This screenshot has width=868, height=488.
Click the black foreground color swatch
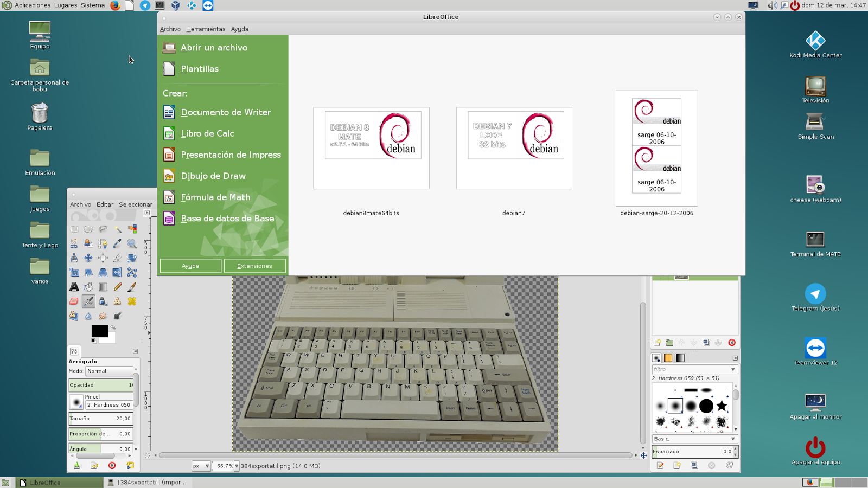(99, 331)
